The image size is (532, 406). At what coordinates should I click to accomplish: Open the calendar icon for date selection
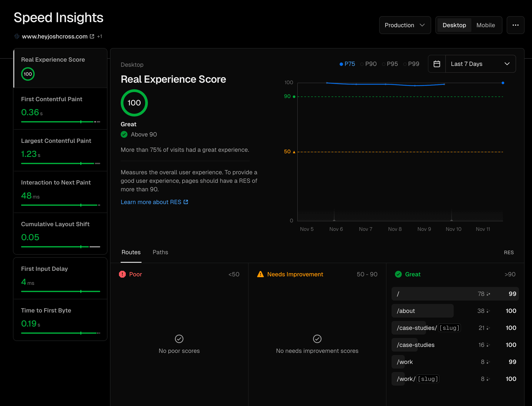[437, 64]
